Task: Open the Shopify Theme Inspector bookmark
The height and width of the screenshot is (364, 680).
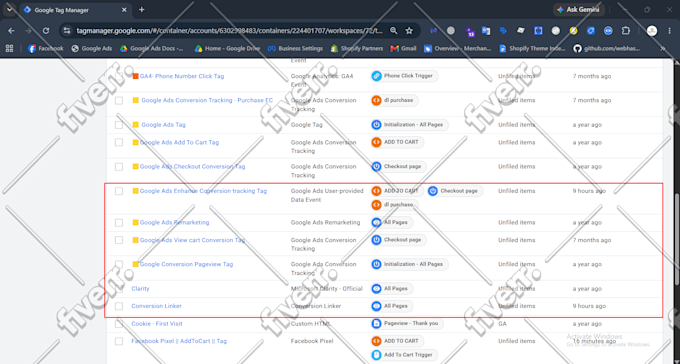Action: (x=532, y=49)
